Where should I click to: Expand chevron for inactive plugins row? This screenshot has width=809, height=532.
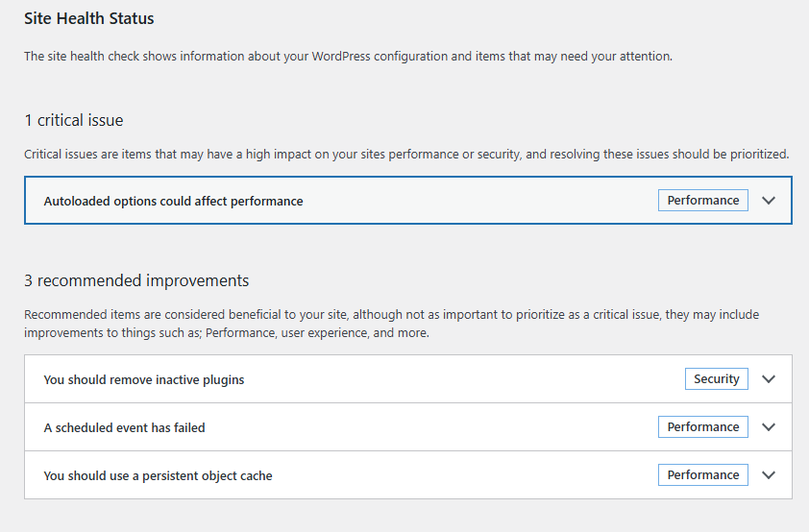768,379
